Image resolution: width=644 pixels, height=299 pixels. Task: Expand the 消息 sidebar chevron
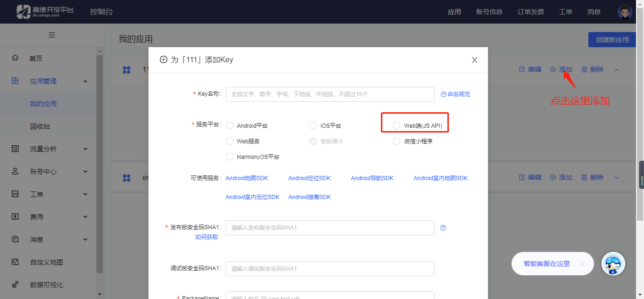tap(85, 240)
